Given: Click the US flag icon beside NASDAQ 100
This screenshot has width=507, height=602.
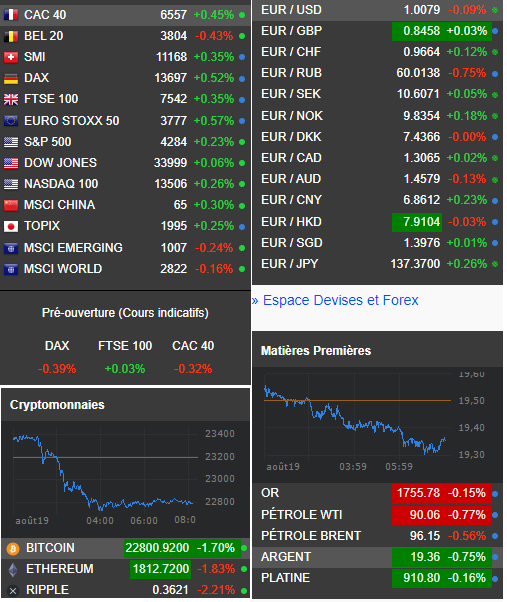Looking at the screenshot, I should coord(11,184).
